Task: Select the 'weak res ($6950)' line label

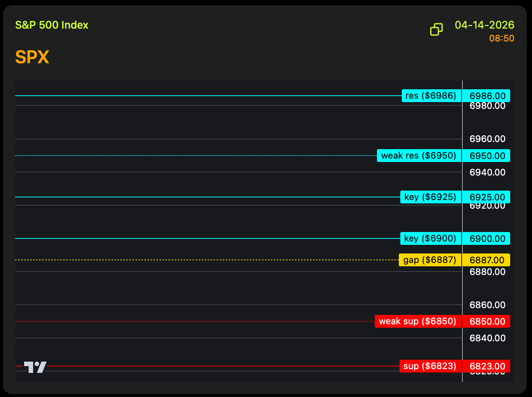Action: pos(419,156)
